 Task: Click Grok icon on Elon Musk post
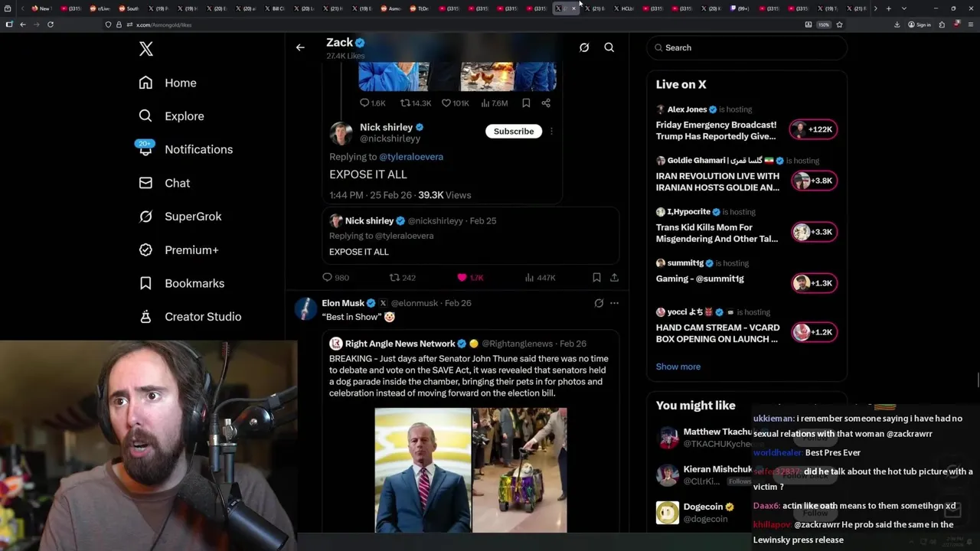[x=599, y=303]
